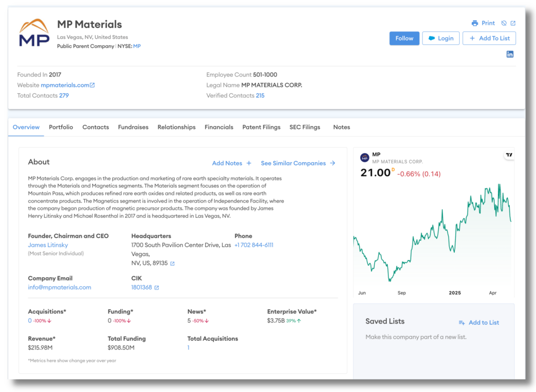Click phone number +1 702 844-6111

(x=254, y=245)
